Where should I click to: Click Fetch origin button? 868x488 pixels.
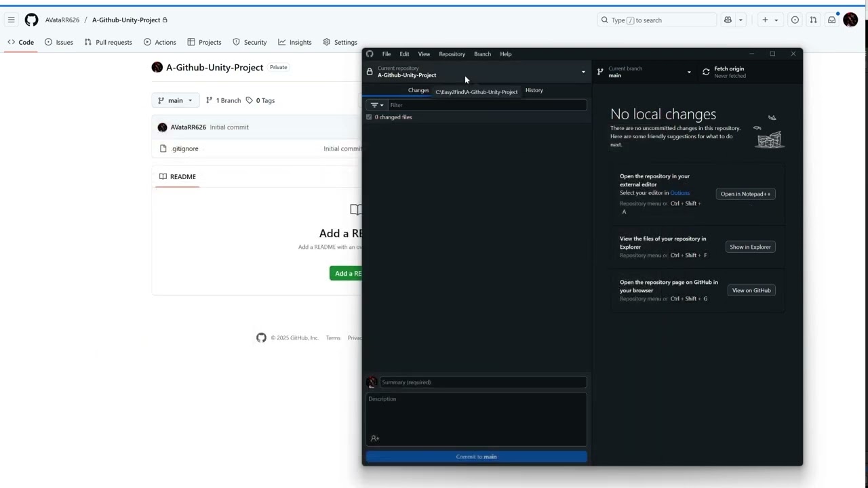point(749,72)
